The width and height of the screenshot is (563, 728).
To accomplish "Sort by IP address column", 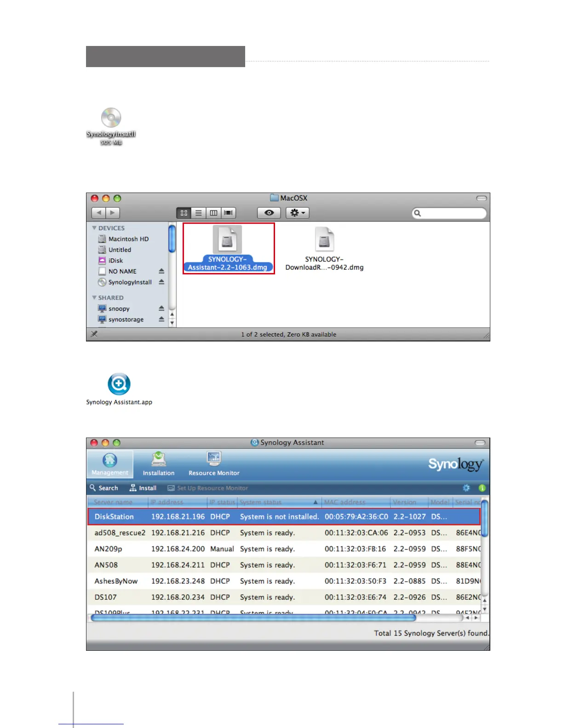I will point(178,502).
